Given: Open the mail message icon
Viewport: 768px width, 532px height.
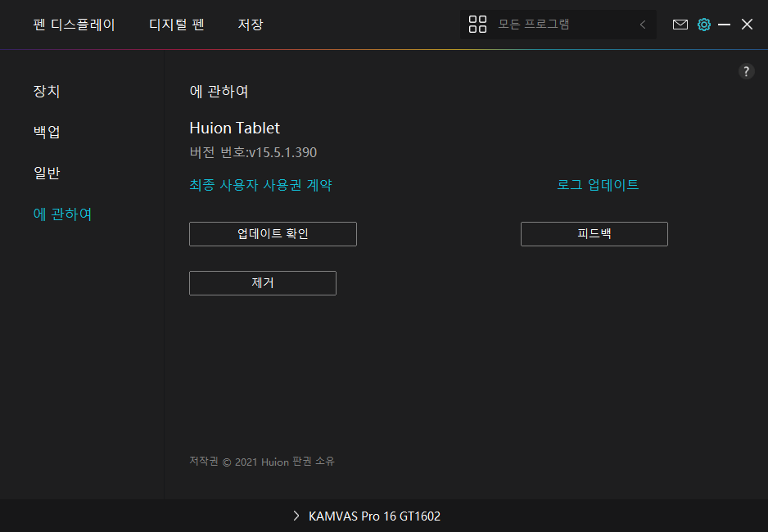Looking at the screenshot, I should click(680, 25).
